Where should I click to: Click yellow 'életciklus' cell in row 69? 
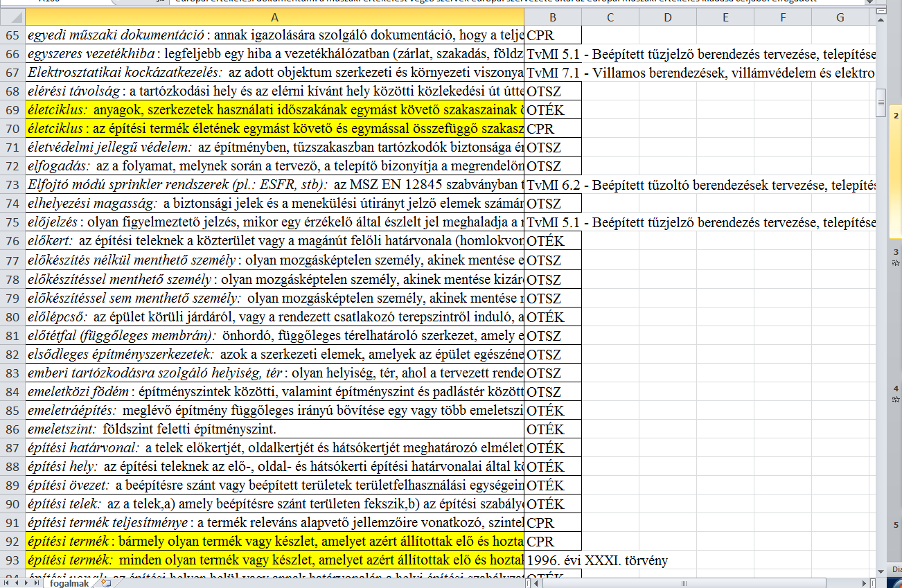point(275,109)
